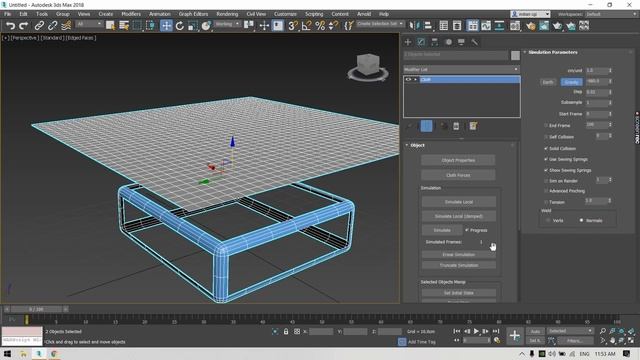Click the Mirror tool icon

coord(414,26)
